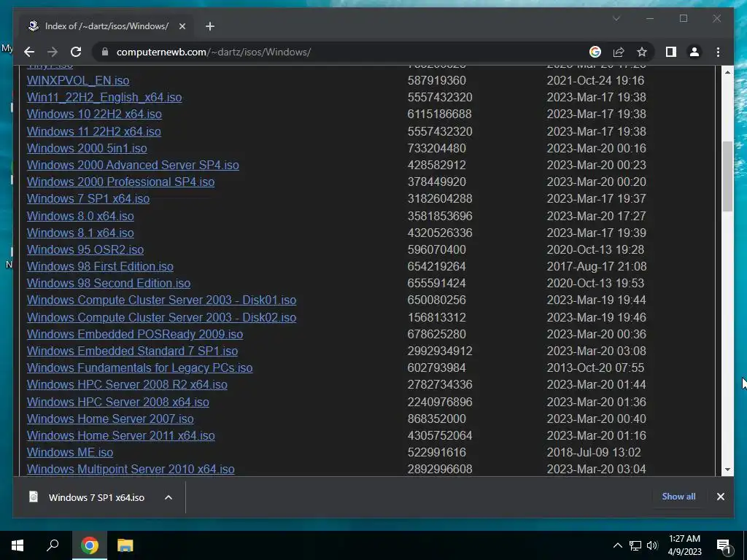Open the Windows 95 OSR2.iso link

click(x=85, y=249)
